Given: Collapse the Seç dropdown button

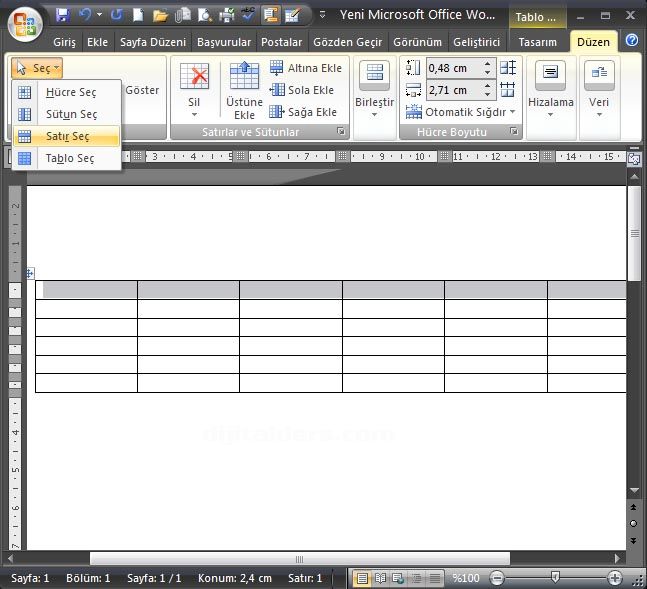Looking at the screenshot, I should coord(37,68).
